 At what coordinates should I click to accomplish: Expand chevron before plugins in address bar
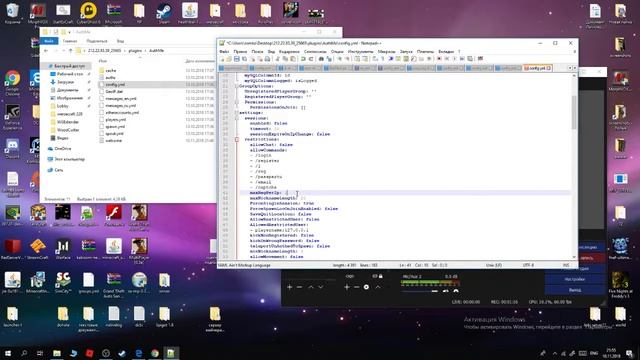tap(125, 51)
